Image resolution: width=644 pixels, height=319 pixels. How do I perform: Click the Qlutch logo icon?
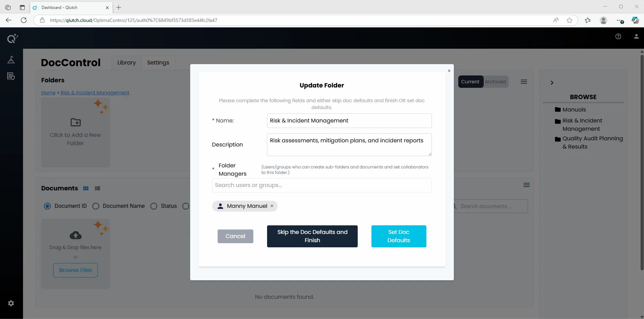pyautogui.click(x=12, y=38)
